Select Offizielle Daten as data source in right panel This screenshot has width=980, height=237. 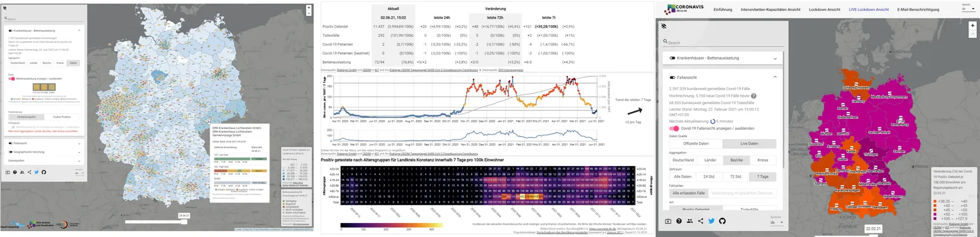(696, 143)
